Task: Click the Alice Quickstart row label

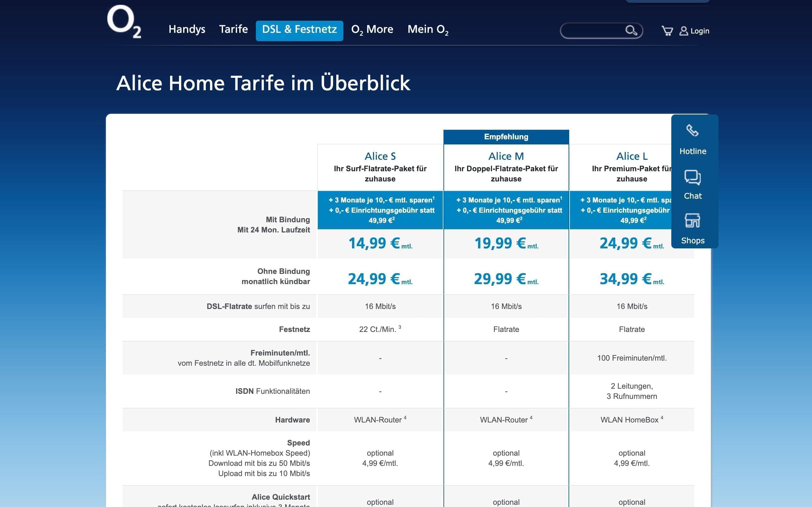Action: pyautogui.click(x=280, y=497)
